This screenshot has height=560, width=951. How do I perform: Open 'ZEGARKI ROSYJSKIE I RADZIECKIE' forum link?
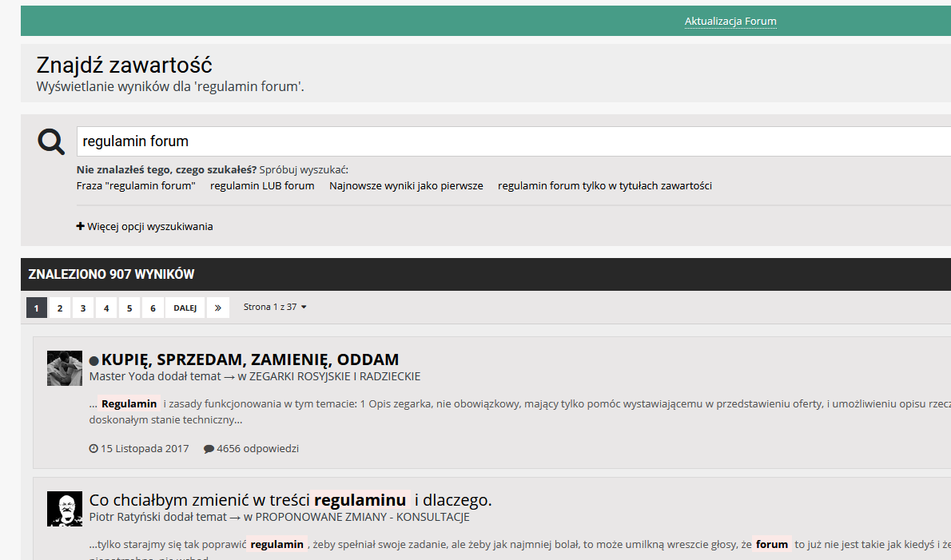tap(334, 376)
